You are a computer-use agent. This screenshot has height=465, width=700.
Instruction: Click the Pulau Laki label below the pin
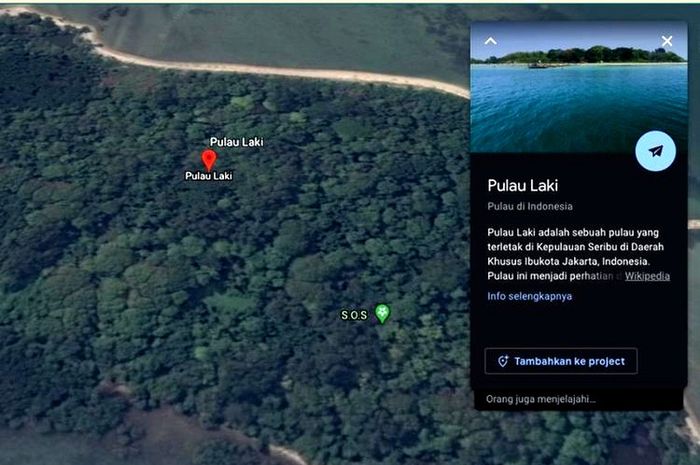click(x=208, y=176)
